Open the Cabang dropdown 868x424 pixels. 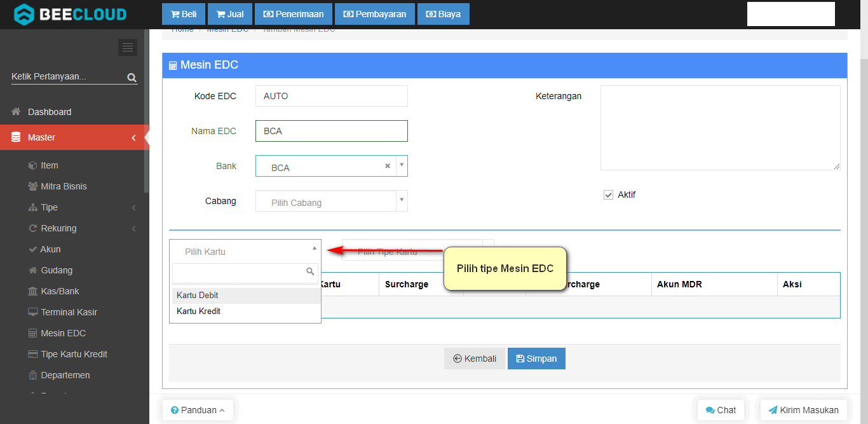331,201
